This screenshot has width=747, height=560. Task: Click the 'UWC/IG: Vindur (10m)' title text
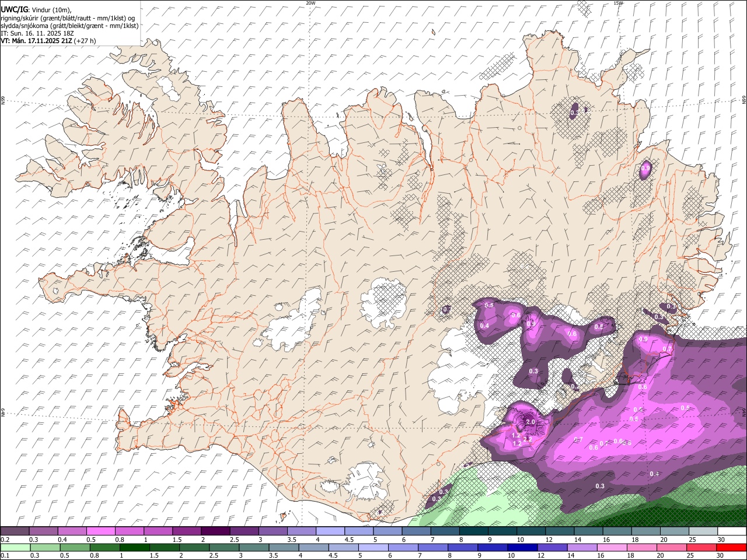36,10
